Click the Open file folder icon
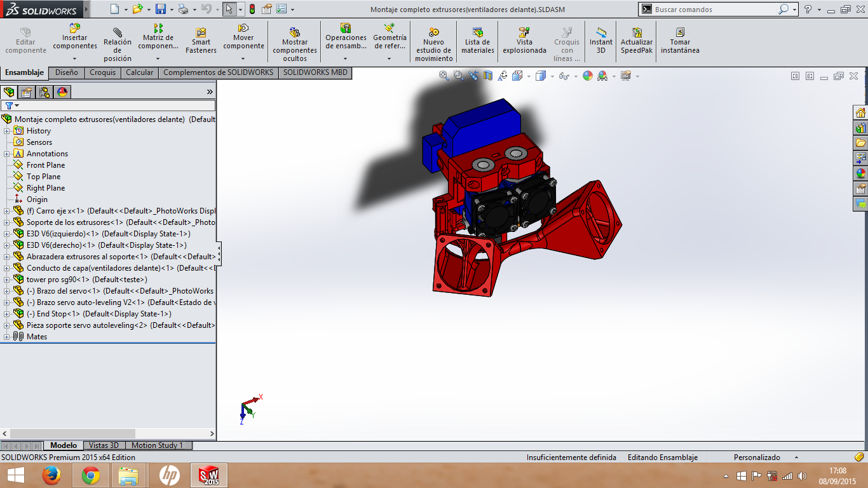Image resolution: width=868 pixels, height=488 pixels. 138,9
